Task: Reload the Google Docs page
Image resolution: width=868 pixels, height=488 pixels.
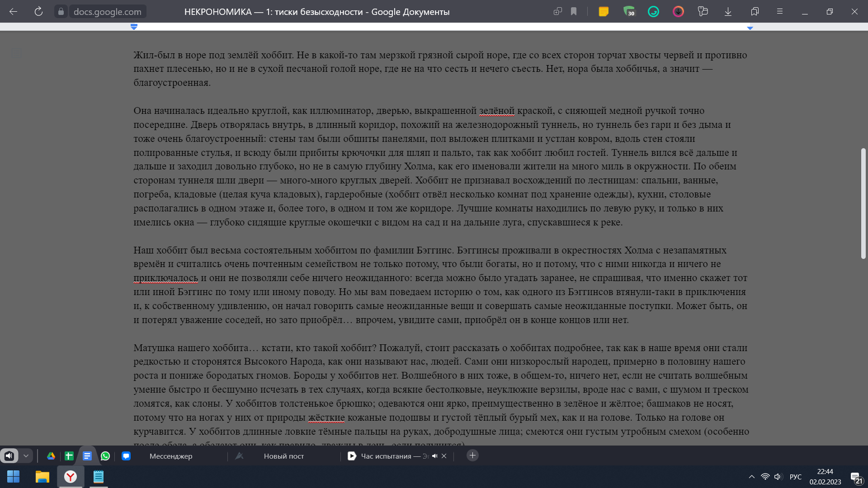Action: [x=38, y=12]
